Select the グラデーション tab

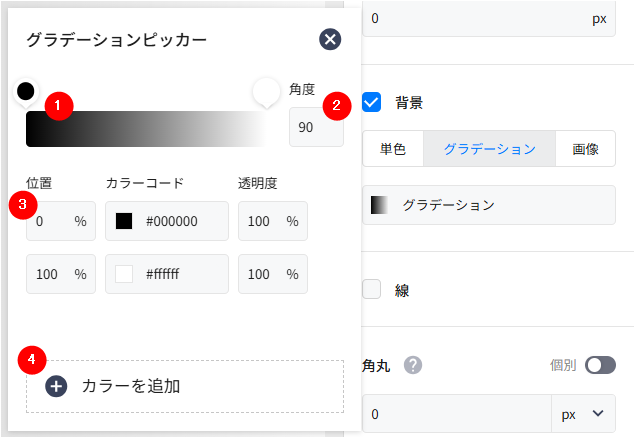[x=489, y=149]
